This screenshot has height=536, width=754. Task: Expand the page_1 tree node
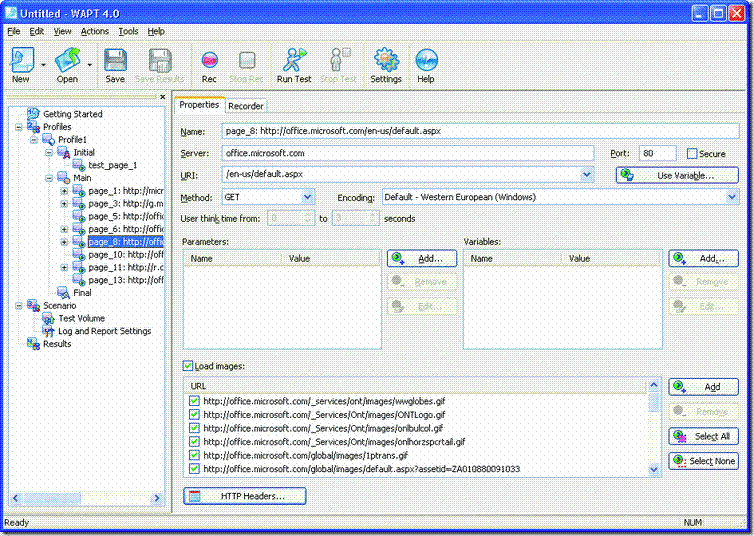tap(64, 191)
